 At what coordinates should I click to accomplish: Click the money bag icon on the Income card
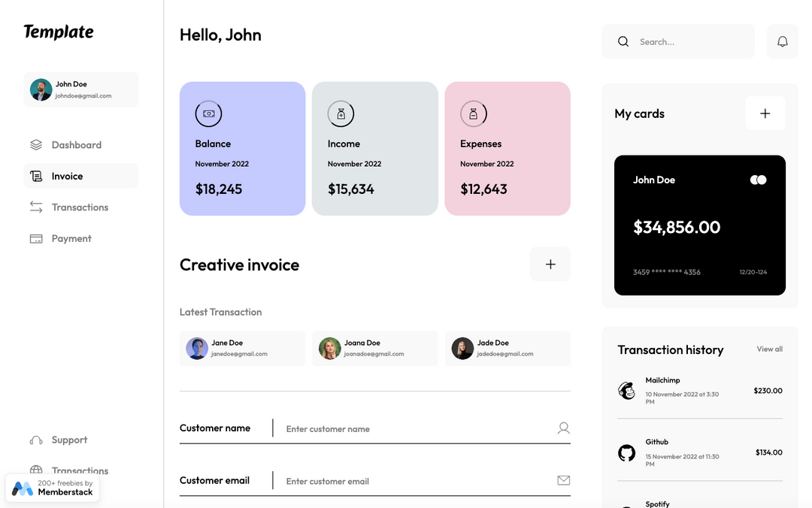(341, 113)
